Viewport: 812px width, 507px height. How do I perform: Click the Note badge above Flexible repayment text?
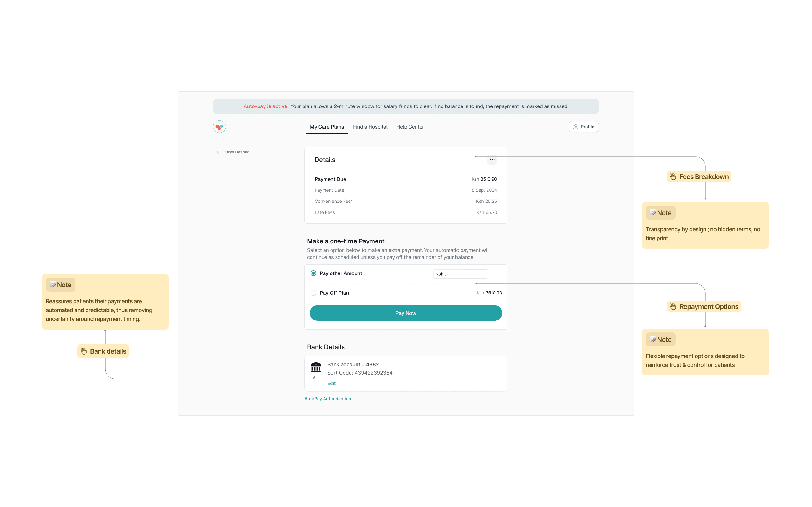[x=660, y=340]
